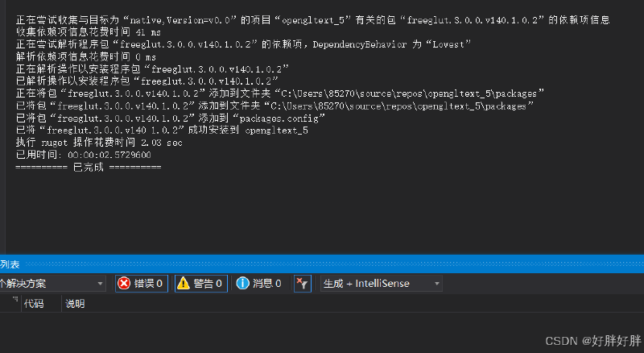Click the line 成功安装到 opengltext_5
Viewport: 644px width, 353px height.
pyautogui.click(x=162, y=131)
